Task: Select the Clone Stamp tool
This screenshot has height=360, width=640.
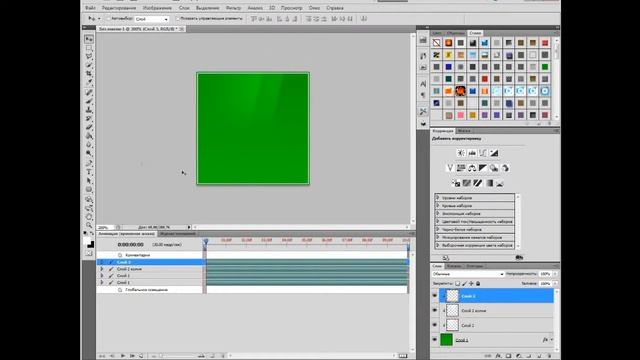Action: tap(89, 110)
